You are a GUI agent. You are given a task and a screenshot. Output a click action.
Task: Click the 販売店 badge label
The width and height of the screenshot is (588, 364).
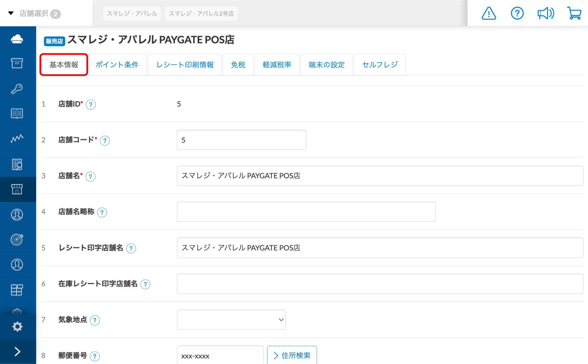pyautogui.click(x=54, y=41)
